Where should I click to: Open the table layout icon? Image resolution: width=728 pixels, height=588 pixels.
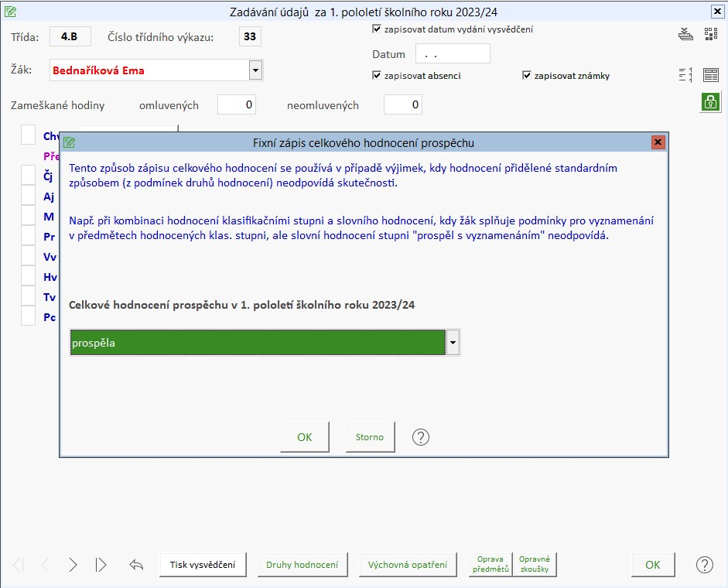coord(711,75)
